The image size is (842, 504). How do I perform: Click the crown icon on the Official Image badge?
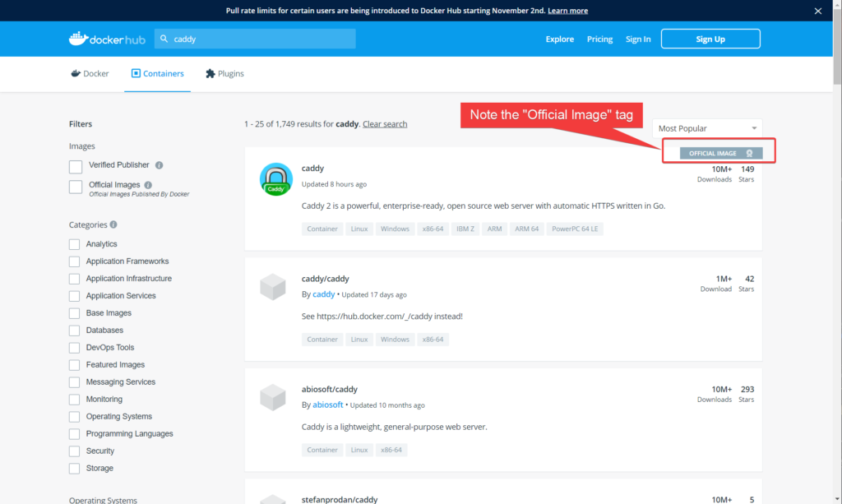pos(748,152)
